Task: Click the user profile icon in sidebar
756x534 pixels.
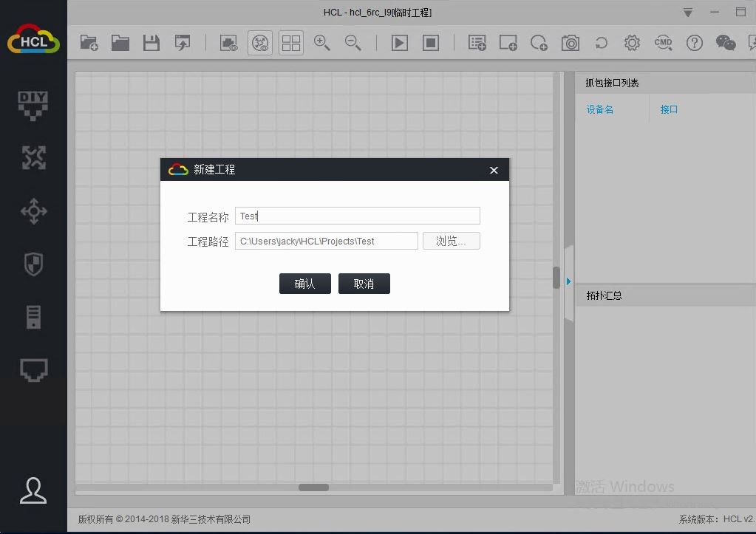Action: tap(33, 490)
